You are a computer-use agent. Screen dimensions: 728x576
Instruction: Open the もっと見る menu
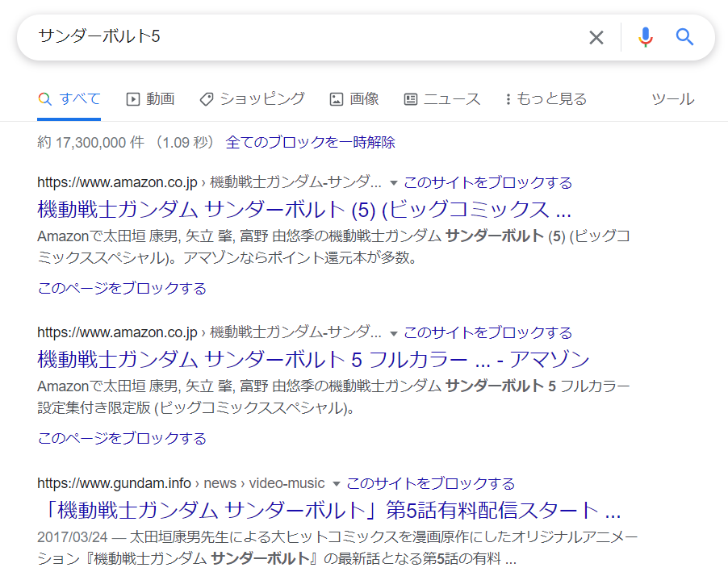546,99
